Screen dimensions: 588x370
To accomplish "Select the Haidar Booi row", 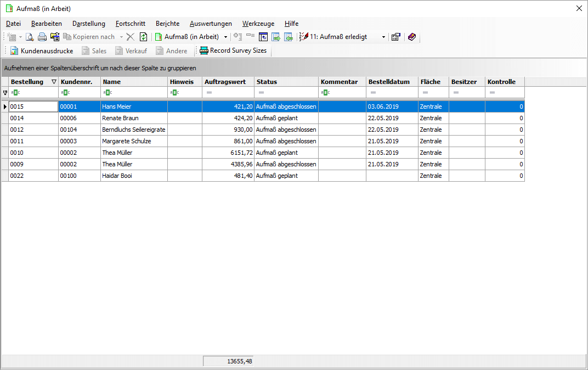I will [x=263, y=176].
